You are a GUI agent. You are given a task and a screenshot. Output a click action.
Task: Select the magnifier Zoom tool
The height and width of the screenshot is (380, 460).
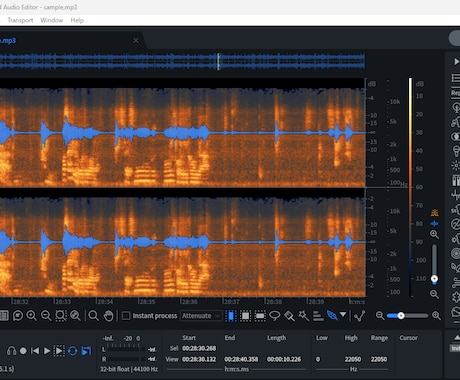(x=93, y=315)
